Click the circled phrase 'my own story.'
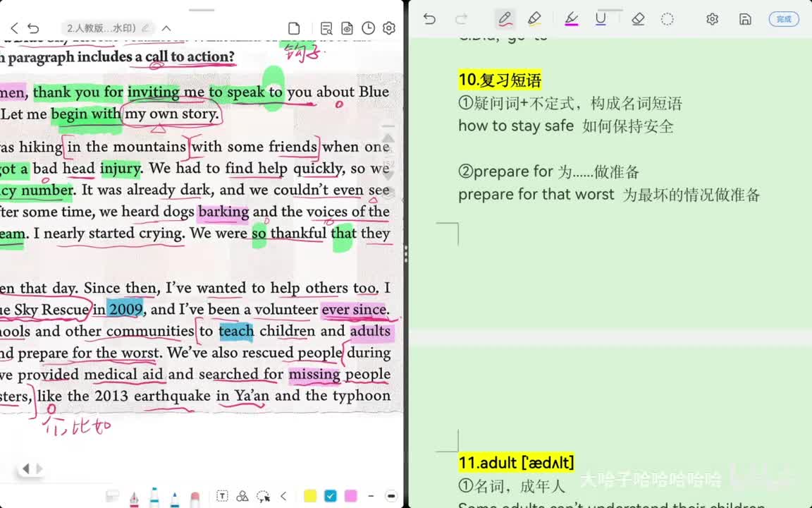Viewport: 812px width, 508px height. coord(171,114)
